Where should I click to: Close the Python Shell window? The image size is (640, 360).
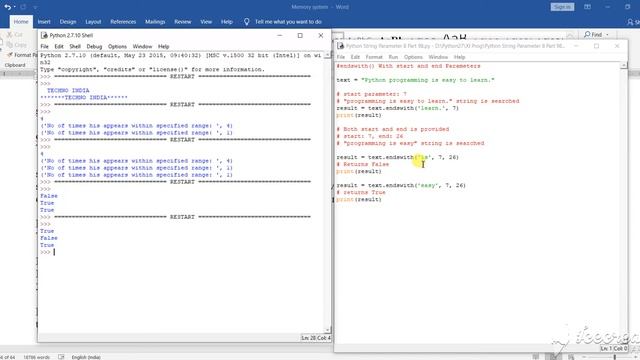click(321, 36)
